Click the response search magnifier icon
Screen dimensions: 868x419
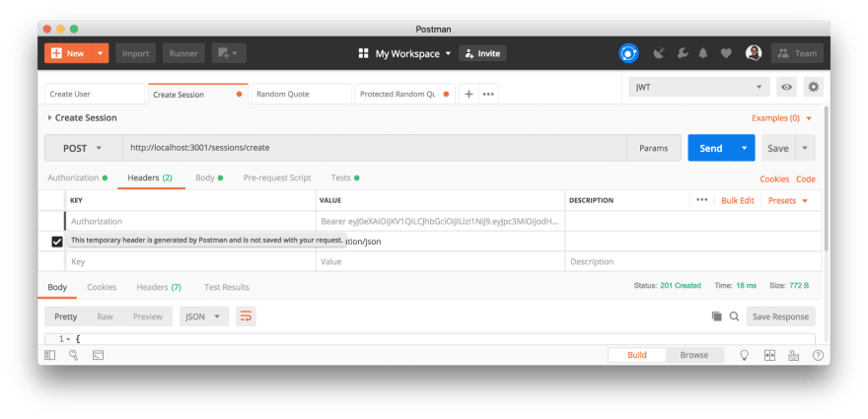pyautogui.click(x=734, y=316)
